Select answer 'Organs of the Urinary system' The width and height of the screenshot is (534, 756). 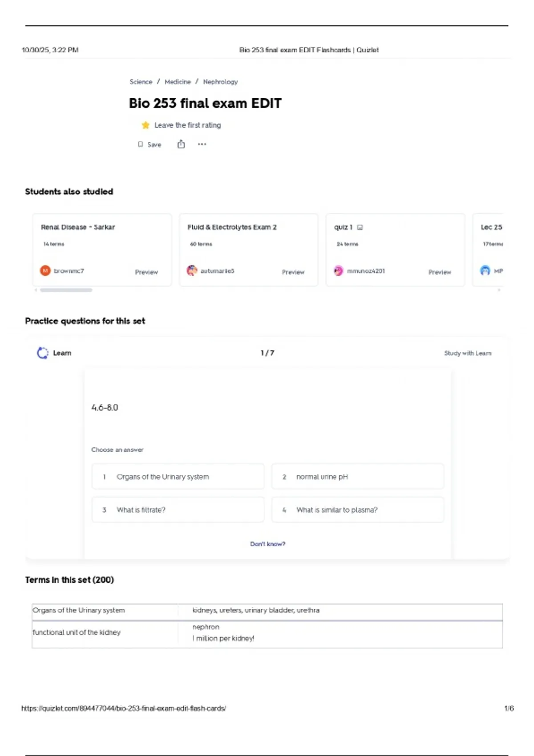pos(178,477)
